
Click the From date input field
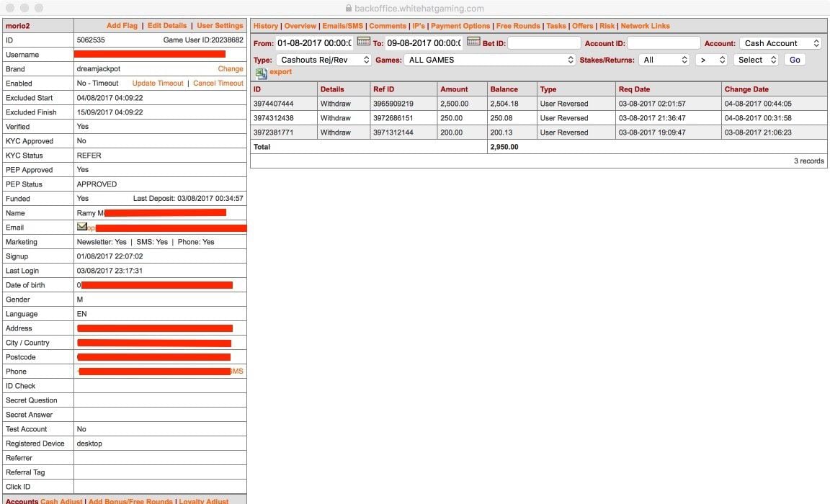click(x=314, y=42)
